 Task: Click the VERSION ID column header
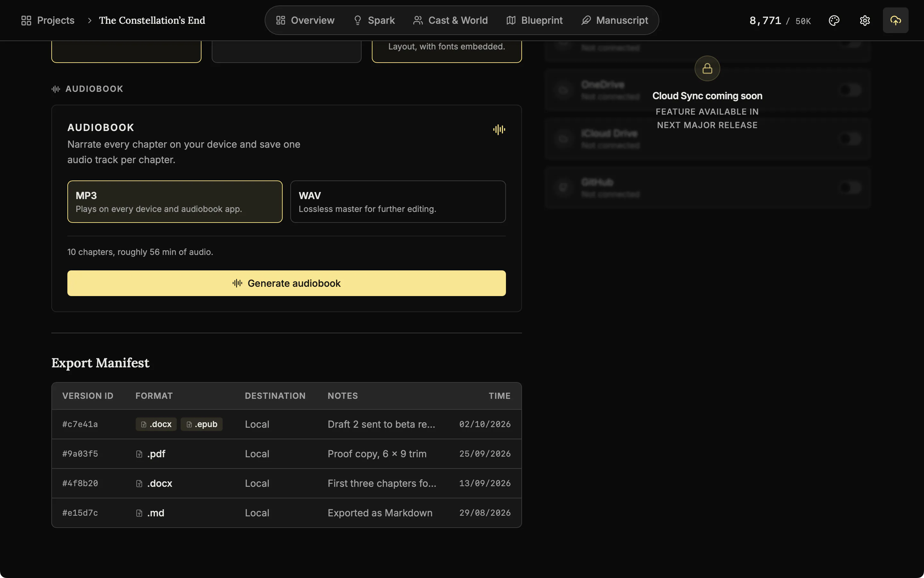(88, 396)
